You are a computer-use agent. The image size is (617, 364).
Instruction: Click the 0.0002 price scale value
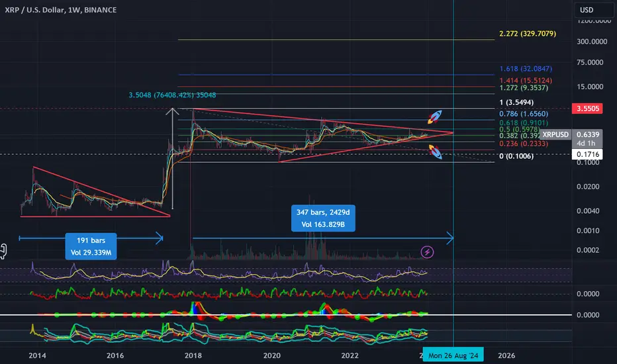(x=589, y=250)
